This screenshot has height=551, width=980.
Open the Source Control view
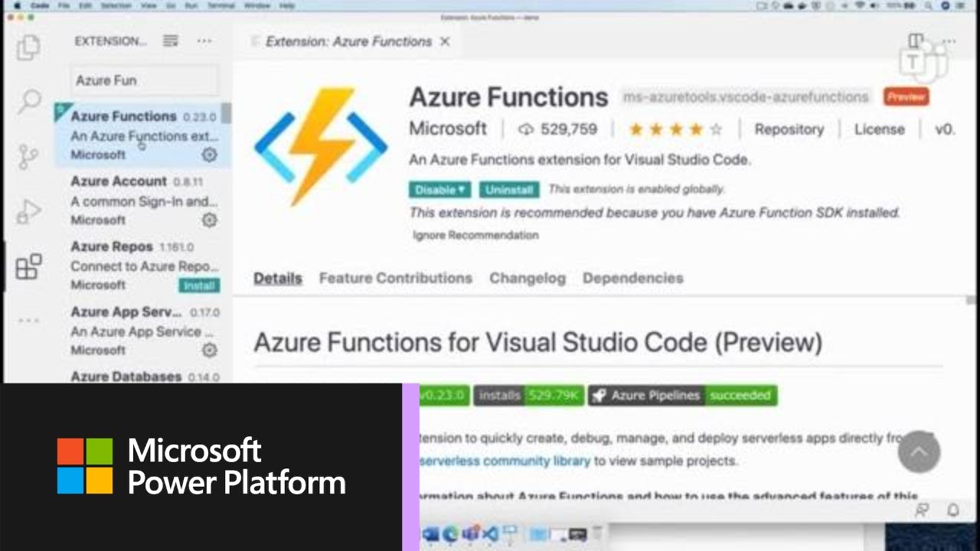[x=28, y=155]
